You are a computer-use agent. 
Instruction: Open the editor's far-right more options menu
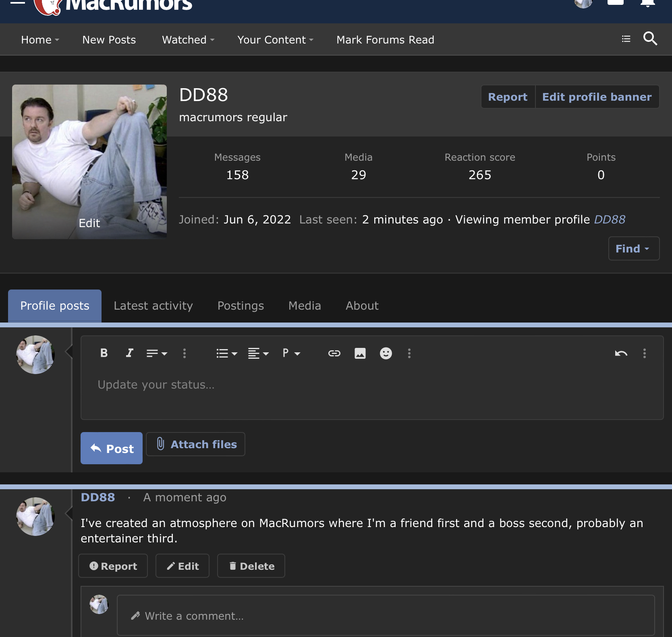pyautogui.click(x=645, y=353)
